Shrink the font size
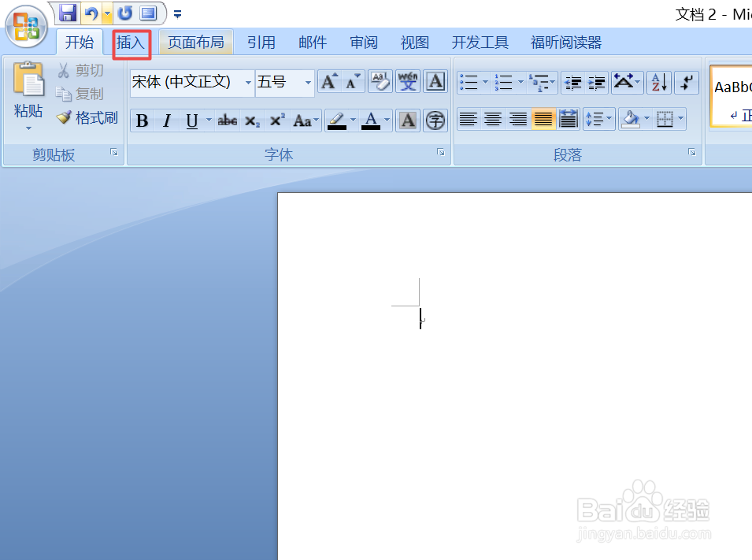Image resolution: width=752 pixels, height=560 pixels. click(353, 82)
